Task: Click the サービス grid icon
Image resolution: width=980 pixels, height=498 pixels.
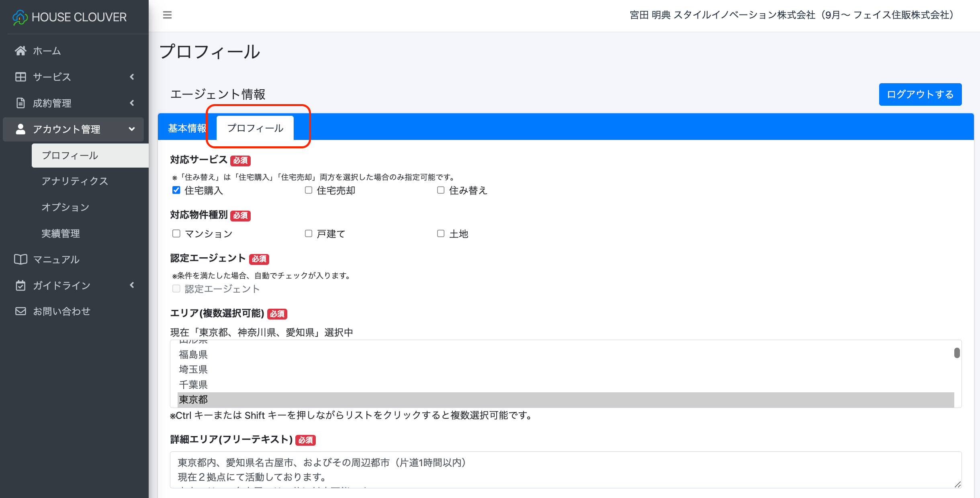Action: [20, 77]
